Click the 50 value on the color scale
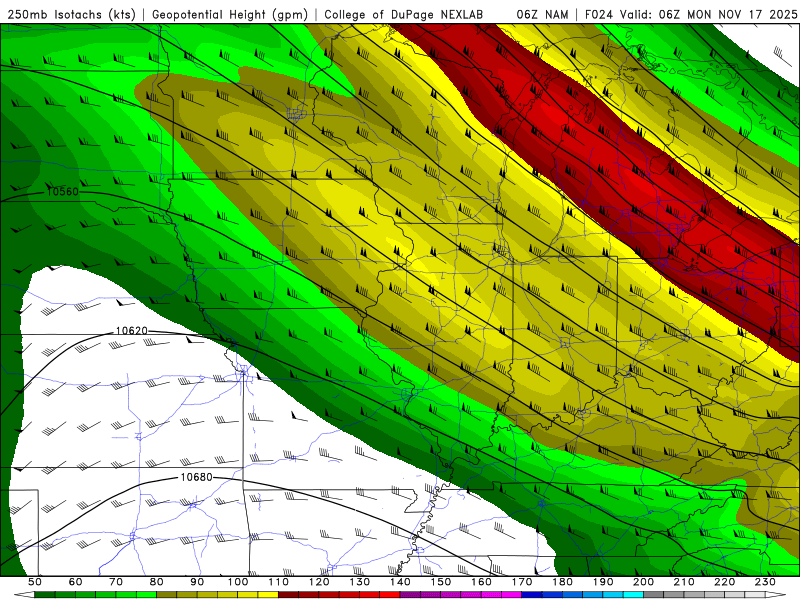Viewport: 800px width, 600px height. tap(35, 582)
